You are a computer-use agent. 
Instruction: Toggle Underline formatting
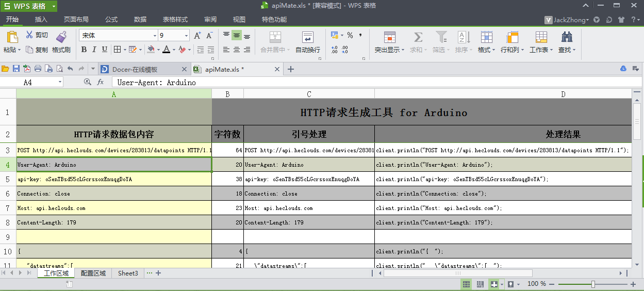pyautogui.click(x=105, y=50)
